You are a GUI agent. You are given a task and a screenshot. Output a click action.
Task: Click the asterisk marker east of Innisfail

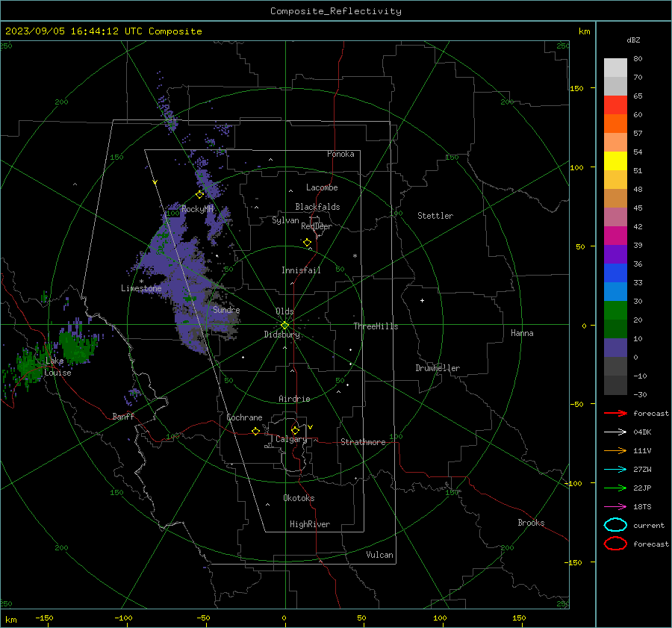(355, 256)
